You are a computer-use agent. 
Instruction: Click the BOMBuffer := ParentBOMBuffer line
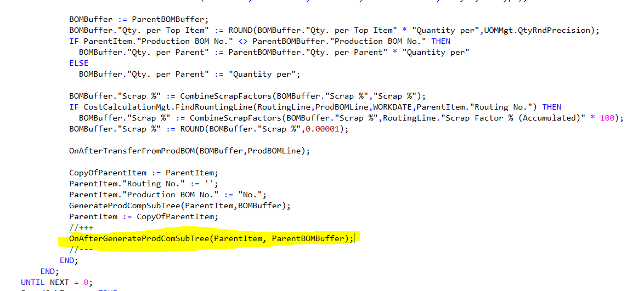pos(139,19)
